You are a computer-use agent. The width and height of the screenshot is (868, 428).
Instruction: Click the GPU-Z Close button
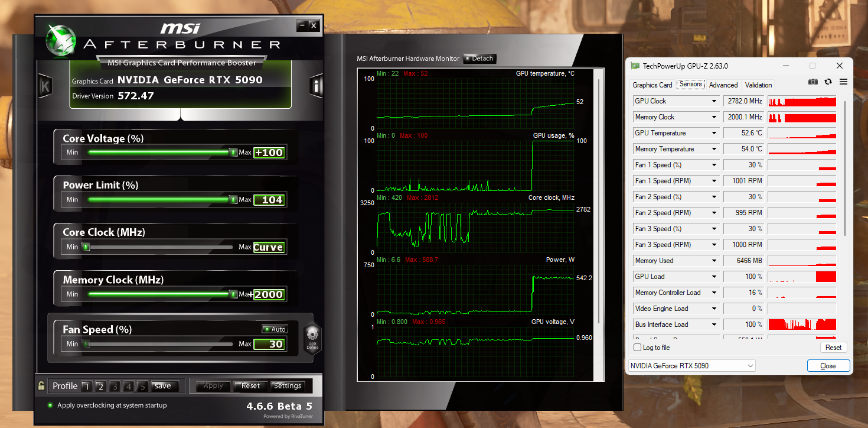coord(828,366)
